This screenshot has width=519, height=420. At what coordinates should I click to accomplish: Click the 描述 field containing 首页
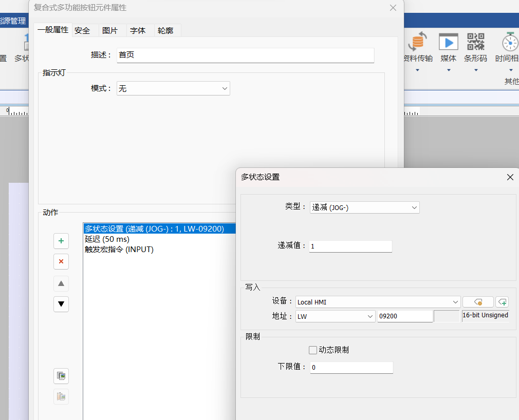(x=245, y=55)
